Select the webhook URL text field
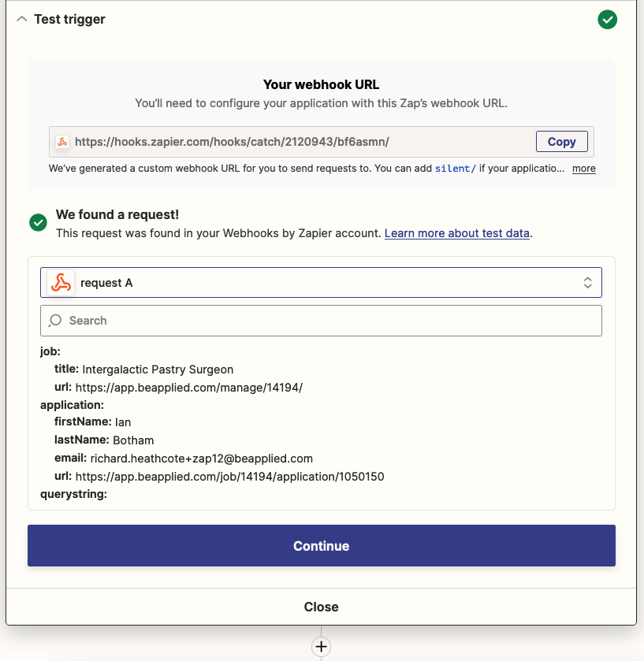Viewport: 644px width, 661px height. click(x=322, y=142)
